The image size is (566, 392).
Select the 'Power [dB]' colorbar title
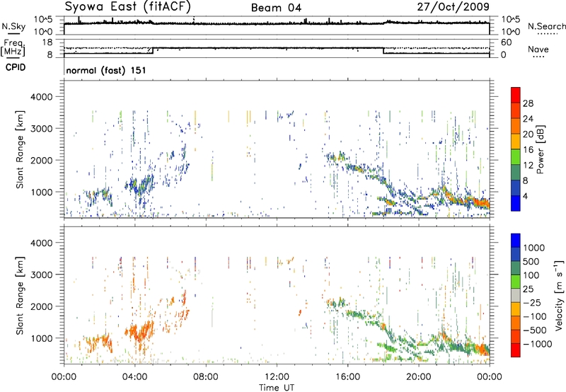click(540, 149)
